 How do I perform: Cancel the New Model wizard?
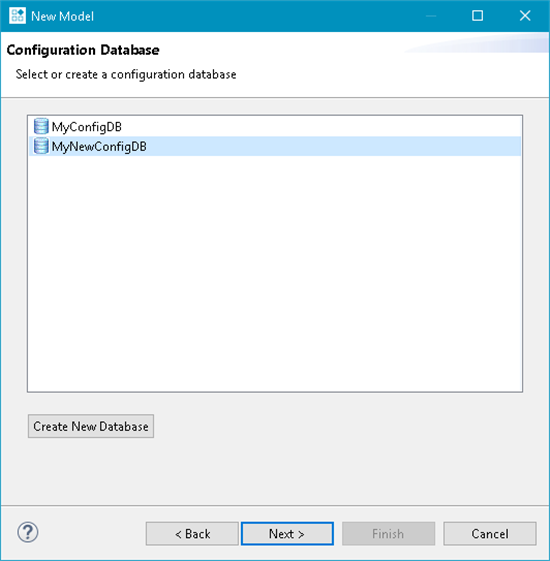coord(490,534)
